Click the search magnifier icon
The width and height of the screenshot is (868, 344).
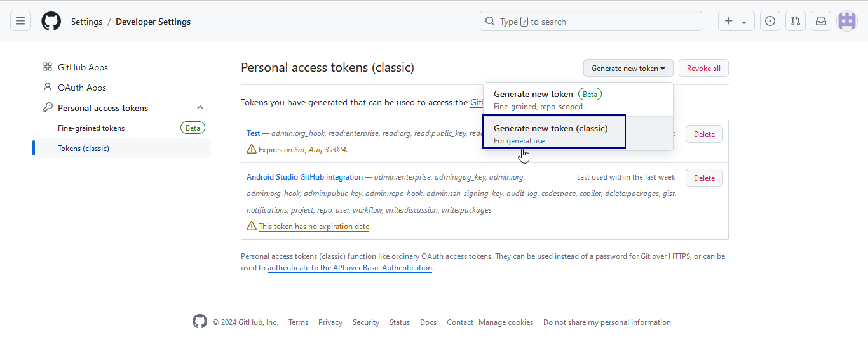(490, 21)
